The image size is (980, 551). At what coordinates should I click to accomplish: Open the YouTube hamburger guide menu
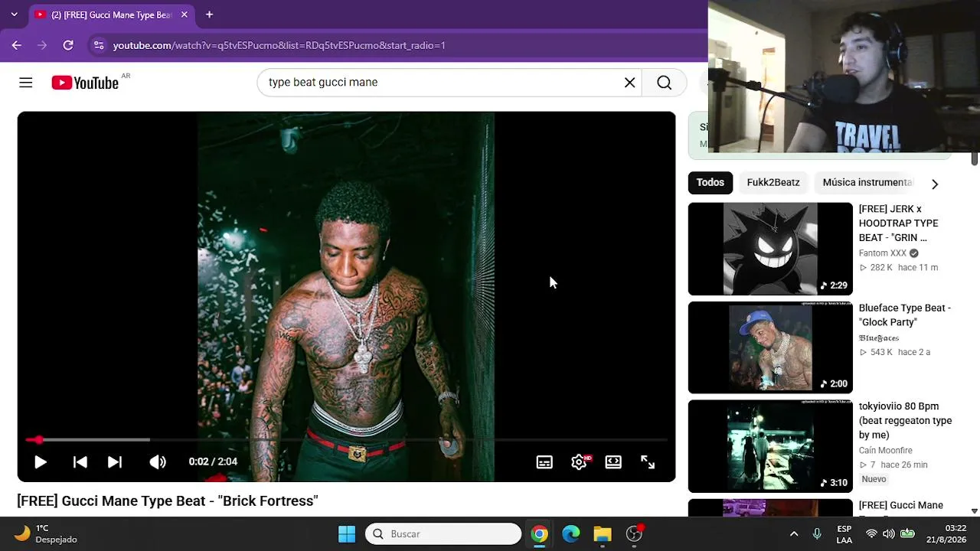click(x=26, y=83)
